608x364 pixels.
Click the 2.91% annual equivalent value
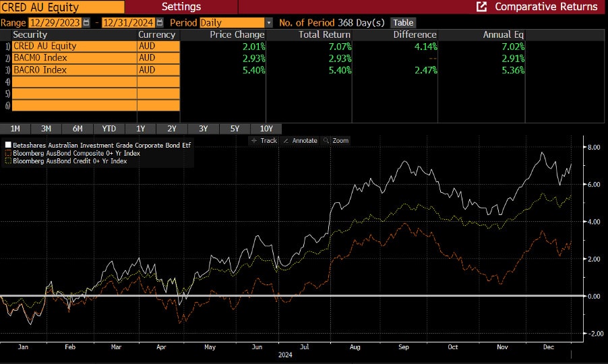[x=513, y=59]
